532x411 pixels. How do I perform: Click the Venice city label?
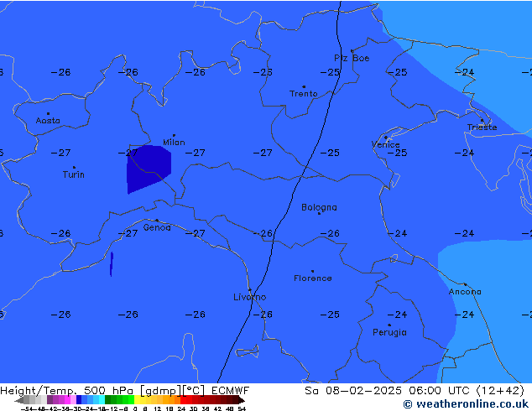tap(385, 145)
